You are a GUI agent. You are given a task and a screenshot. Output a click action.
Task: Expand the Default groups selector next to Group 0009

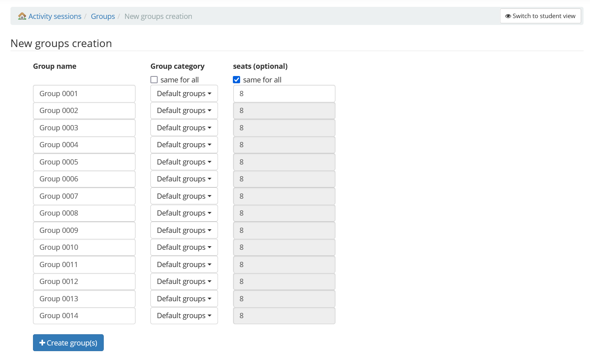pos(184,230)
